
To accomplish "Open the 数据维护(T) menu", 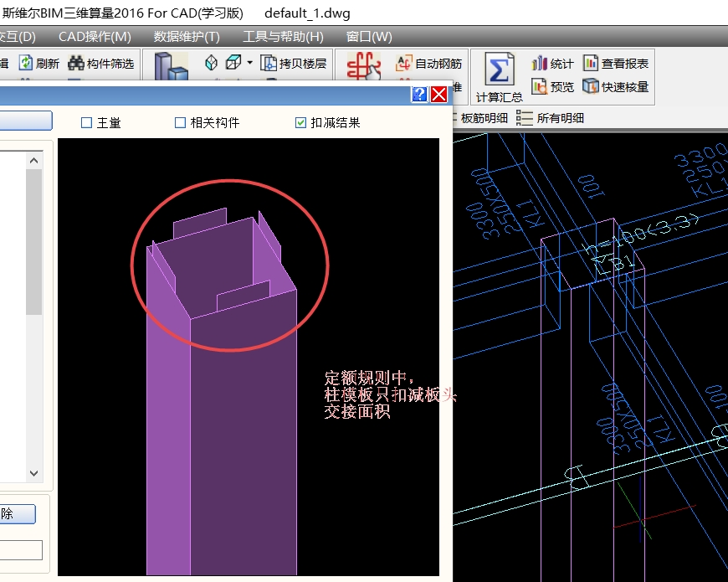I will pyautogui.click(x=187, y=37).
